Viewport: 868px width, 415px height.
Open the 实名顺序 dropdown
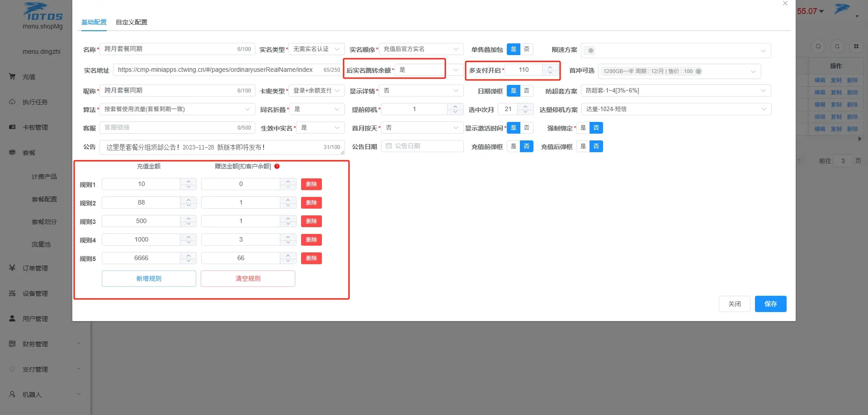pos(421,49)
